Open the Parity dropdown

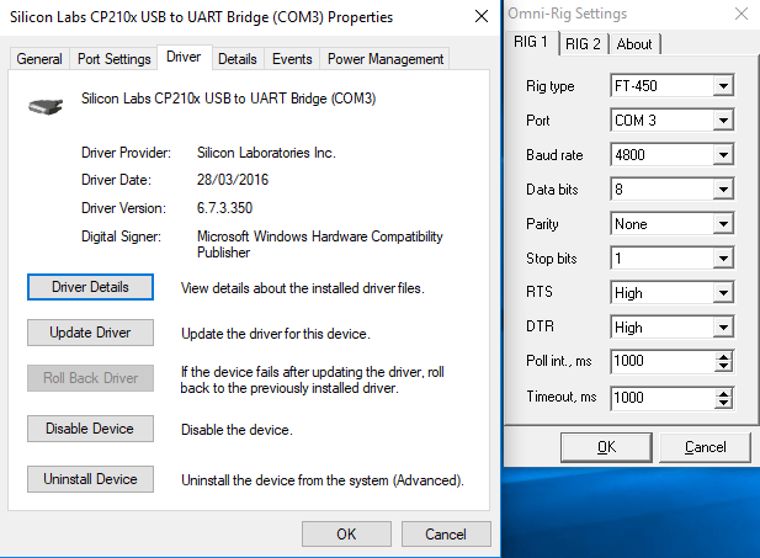723,224
